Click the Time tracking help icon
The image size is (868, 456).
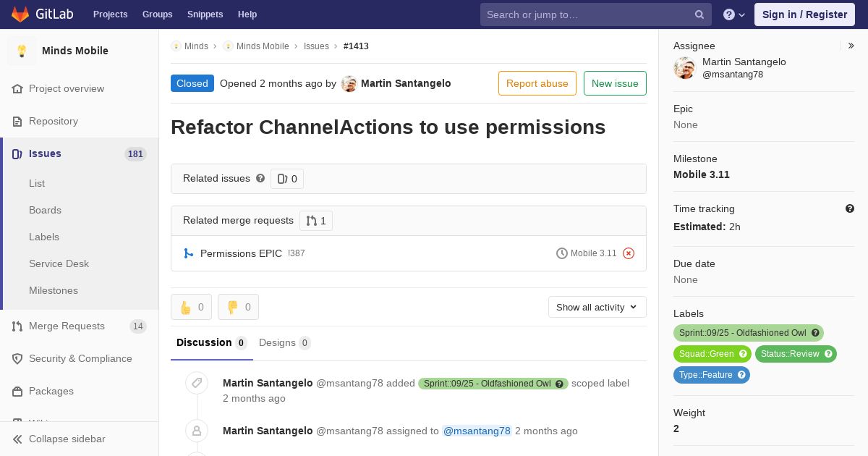850,208
